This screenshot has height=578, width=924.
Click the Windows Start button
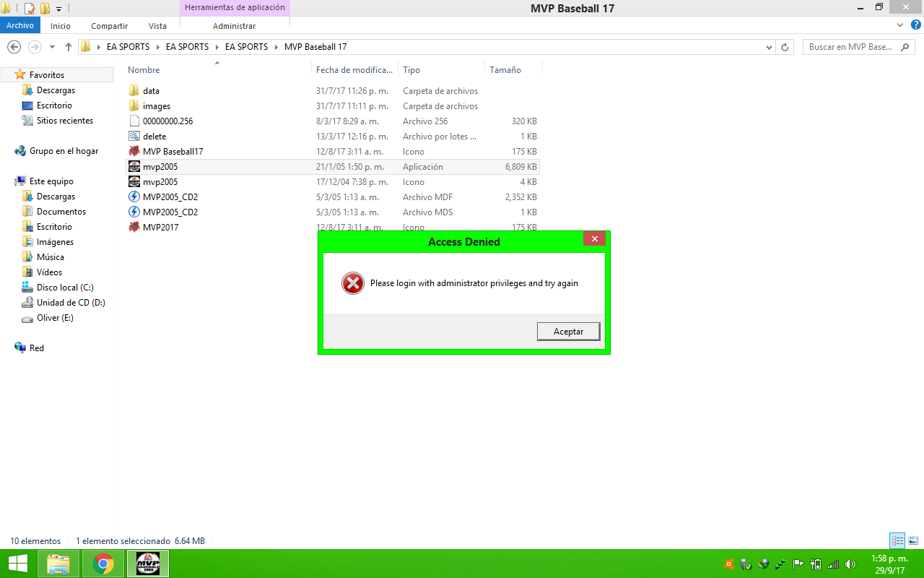[x=18, y=564]
